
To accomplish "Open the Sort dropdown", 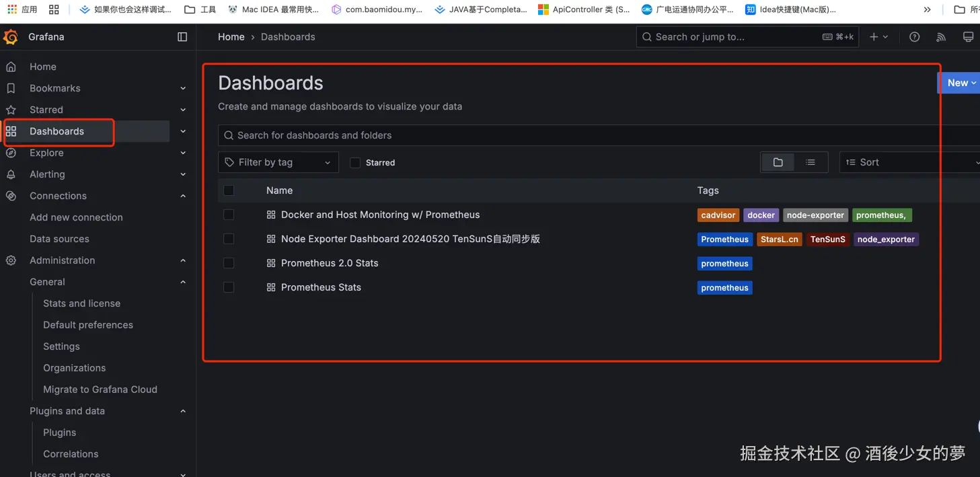I will click(x=909, y=162).
